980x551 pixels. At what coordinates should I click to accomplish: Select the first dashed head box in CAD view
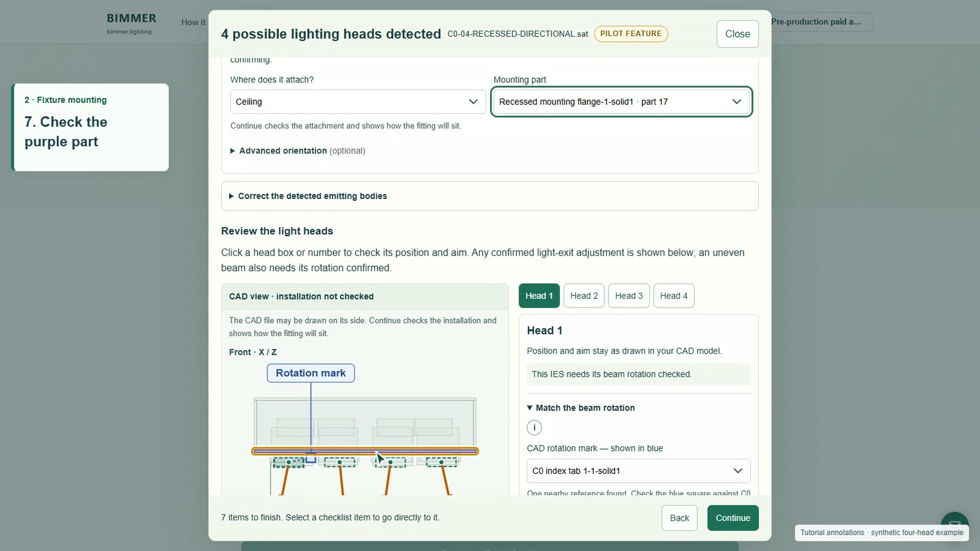[288, 462]
